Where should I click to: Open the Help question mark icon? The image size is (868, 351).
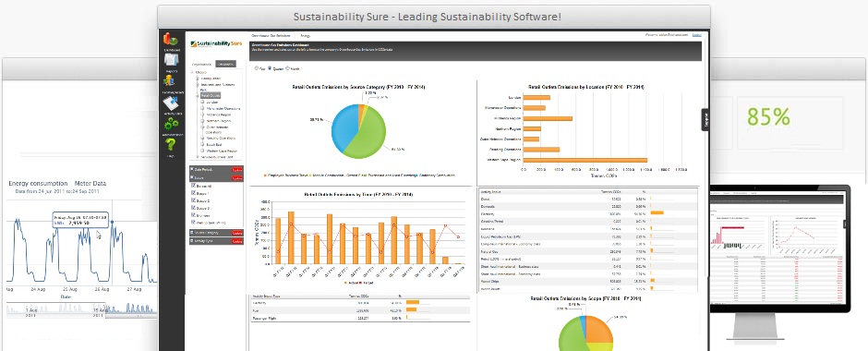[171, 144]
